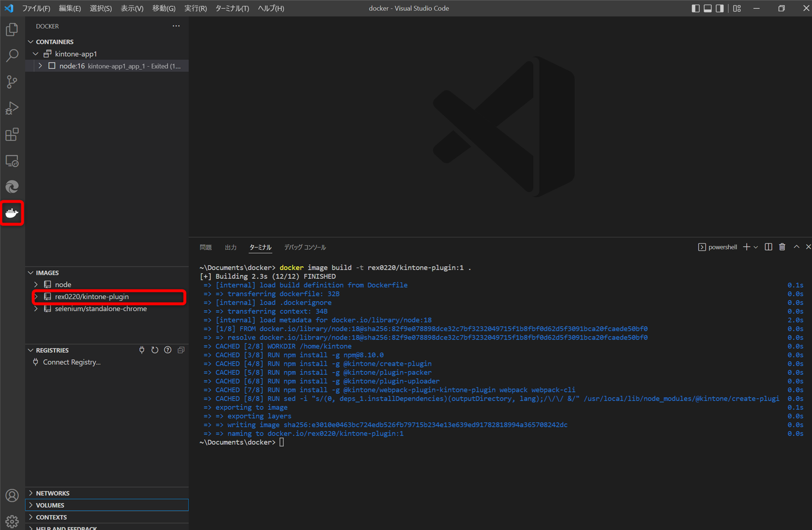Image resolution: width=812 pixels, height=530 pixels.
Task: Select the kintone-app1 compose group label
Action: click(76, 54)
